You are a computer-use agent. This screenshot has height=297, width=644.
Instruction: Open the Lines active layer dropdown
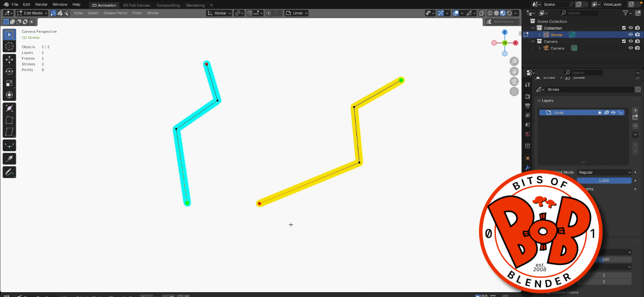point(297,13)
